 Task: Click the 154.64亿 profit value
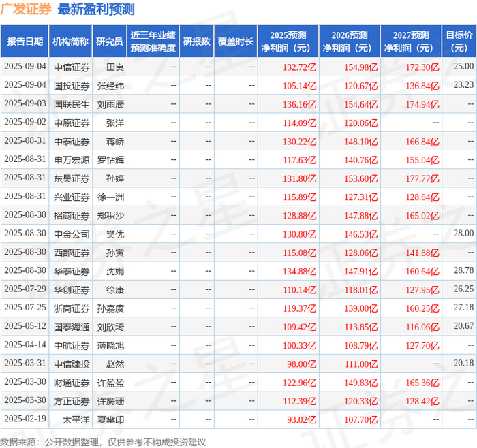361,104
